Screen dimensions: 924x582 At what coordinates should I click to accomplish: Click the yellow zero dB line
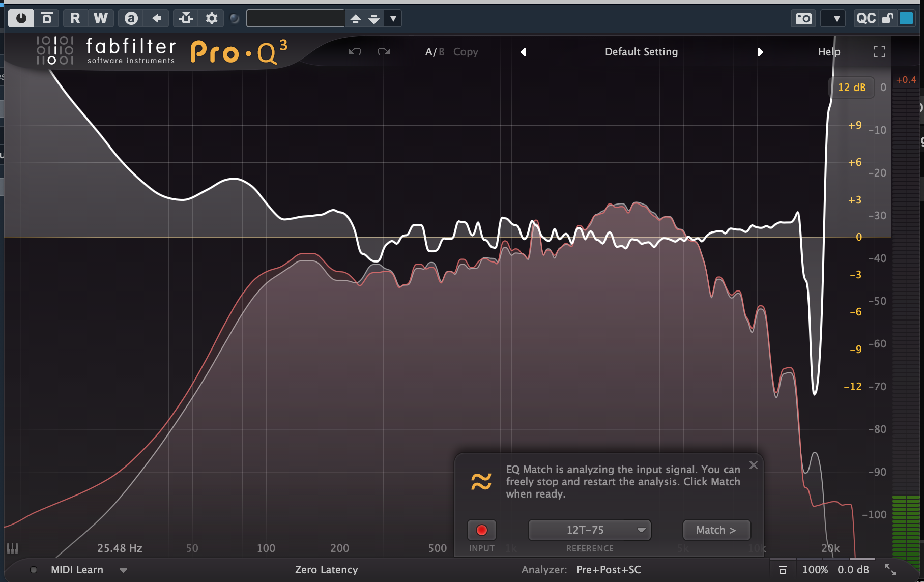448,237
